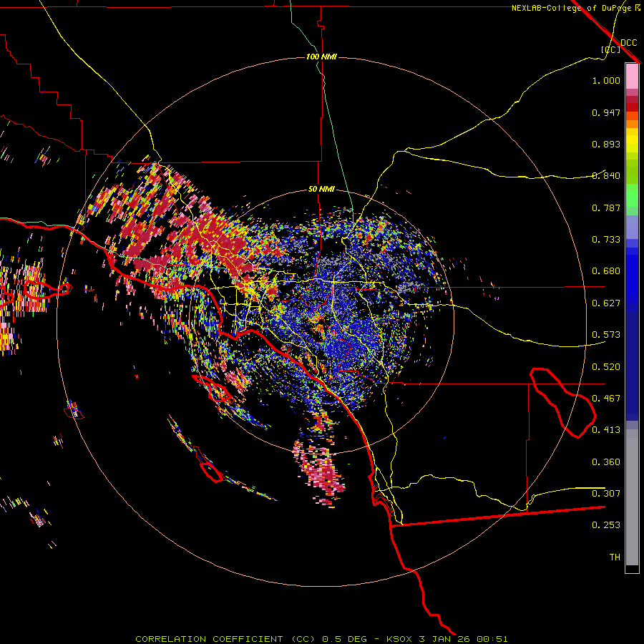This screenshot has width=644, height=644.
Task: Click the 0.680 scale value
Action: click(606, 271)
